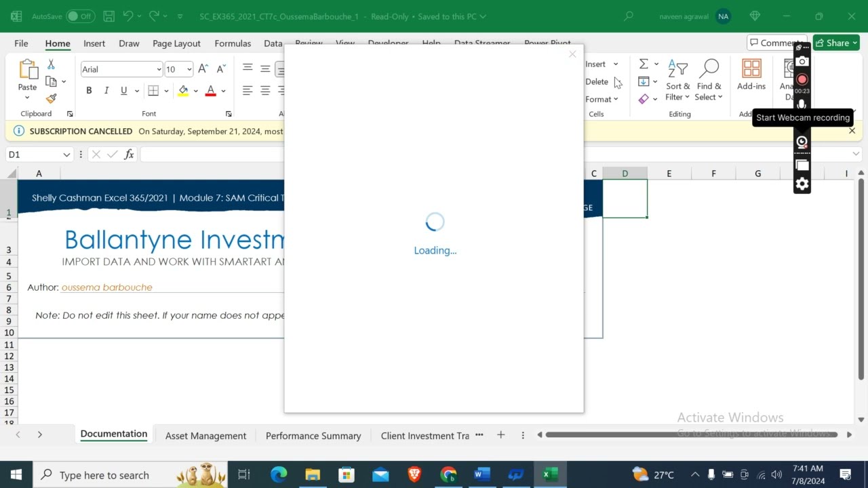868x488 pixels.
Task: Open the Page Layout tab
Action: [x=176, y=43]
